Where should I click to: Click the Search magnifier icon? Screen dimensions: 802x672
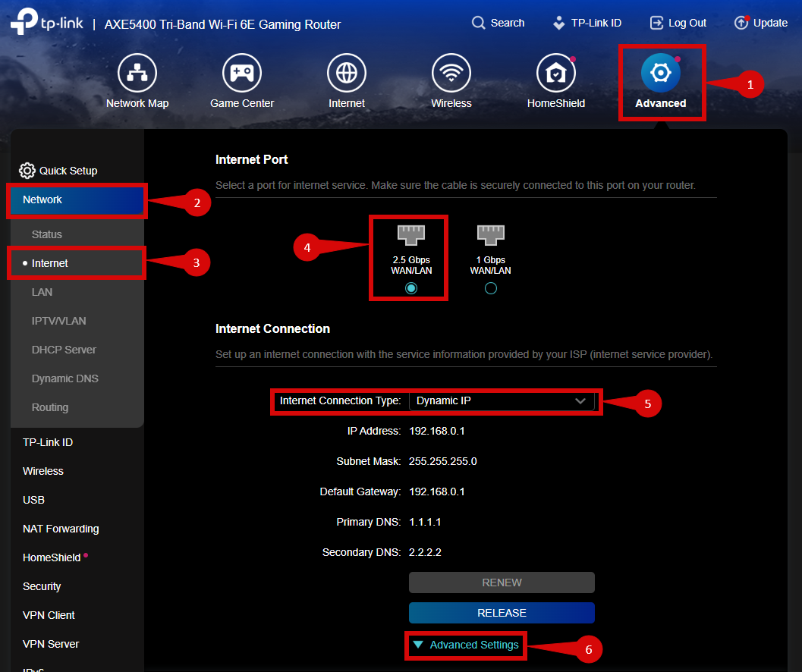pyautogui.click(x=478, y=23)
